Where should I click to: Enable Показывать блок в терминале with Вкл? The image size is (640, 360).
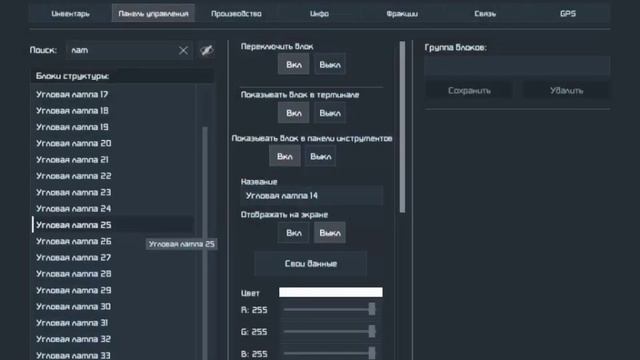point(293,113)
